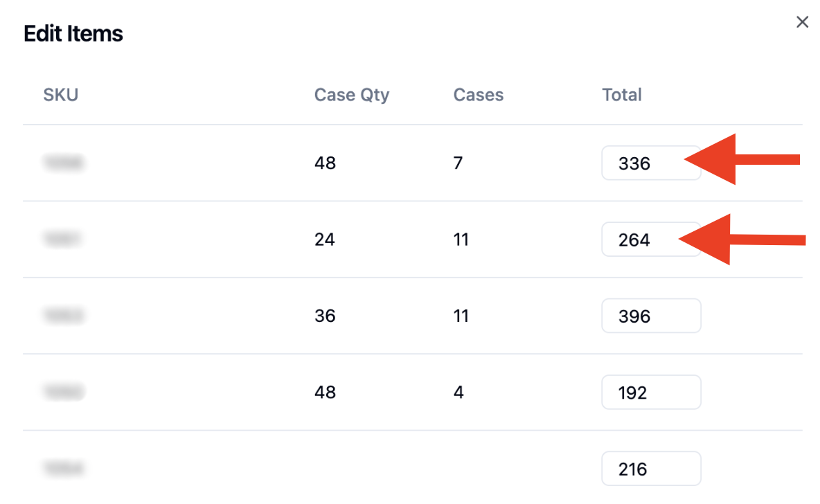Select the Total input reading 216

[651, 469]
